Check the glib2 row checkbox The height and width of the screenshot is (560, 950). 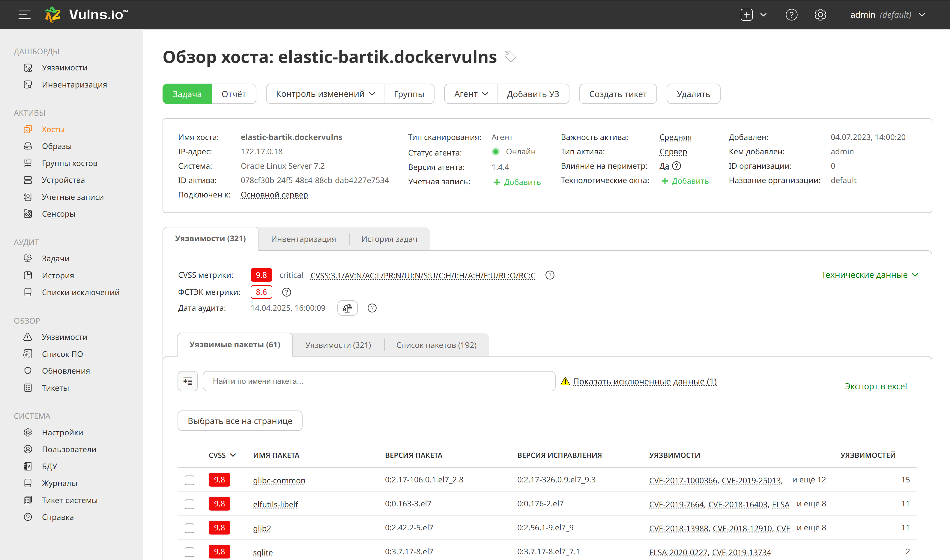189,528
